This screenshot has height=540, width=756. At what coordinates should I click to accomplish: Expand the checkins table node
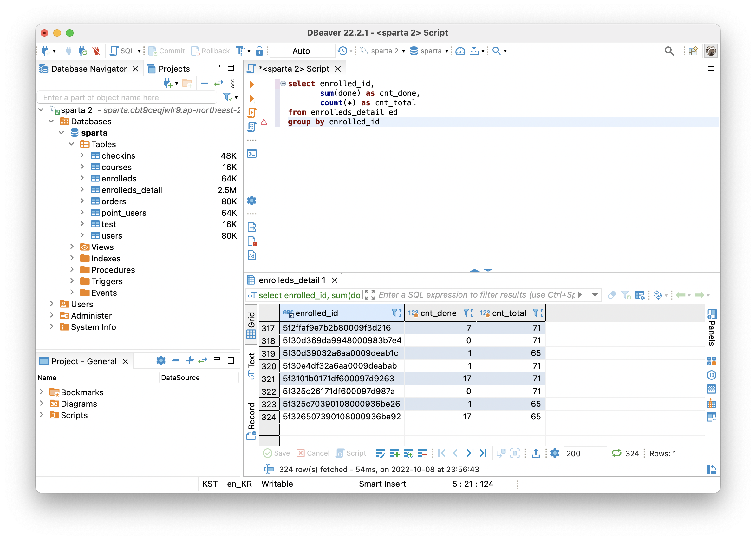pyautogui.click(x=82, y=155)
